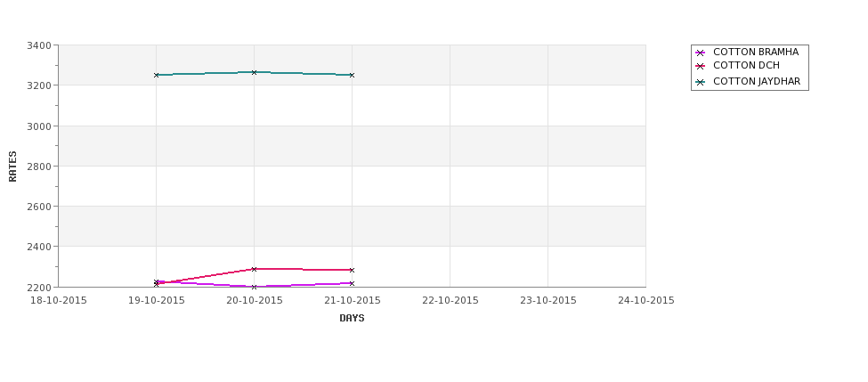868x382 pixels.
Task: Click the 22-10-2015 x-axis date label
Action: tap(450, 301)
